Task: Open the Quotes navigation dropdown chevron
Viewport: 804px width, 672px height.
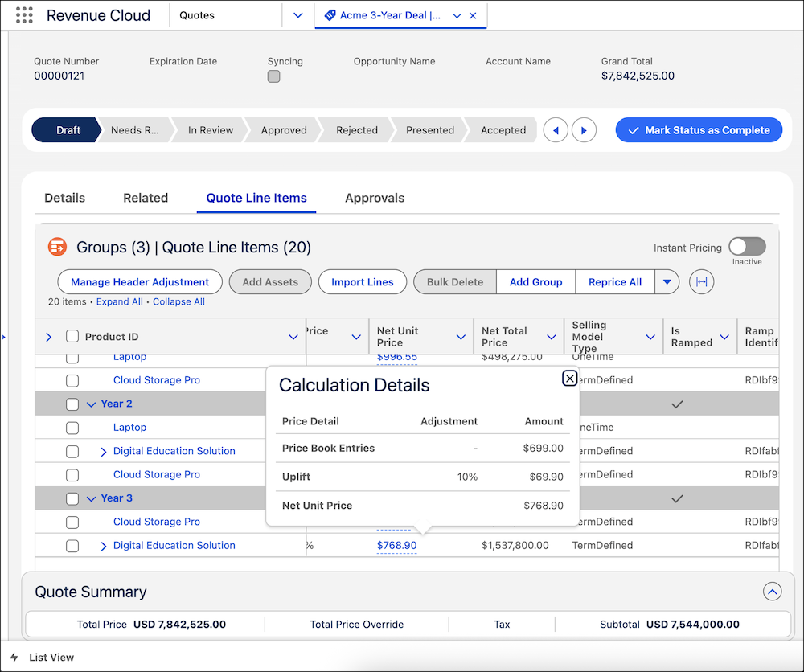Action: click(x=298, y=15)
